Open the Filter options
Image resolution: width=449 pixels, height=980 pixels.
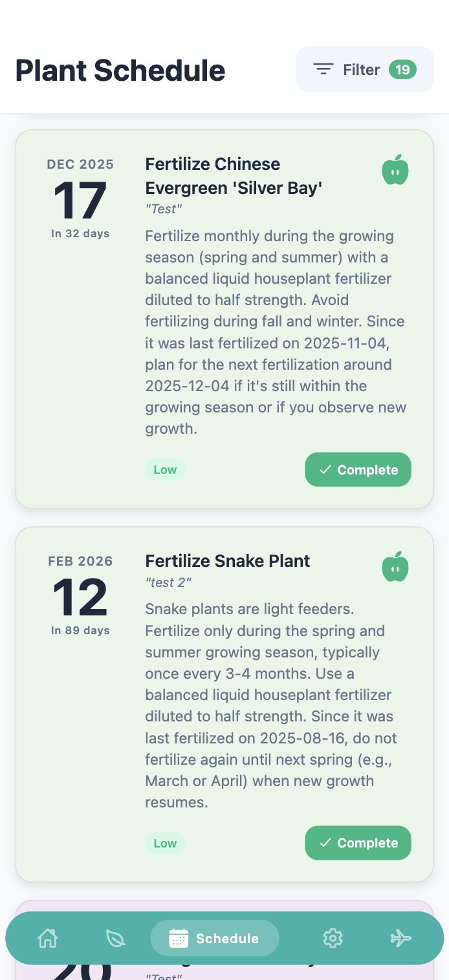point(361,69)
